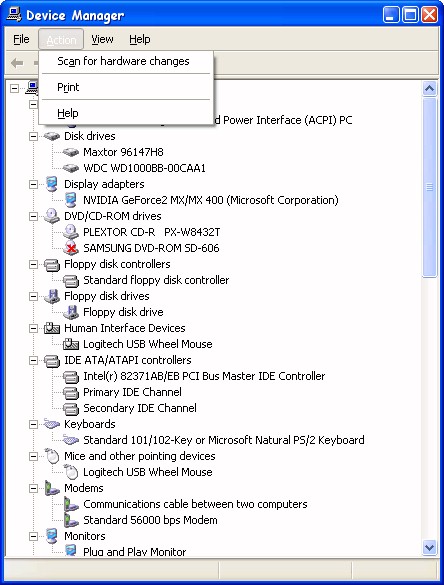Click the Floppy disk drives category icon
Viewport: 444px width, 585px height.
pyautogui.click(x=51, y=296)
